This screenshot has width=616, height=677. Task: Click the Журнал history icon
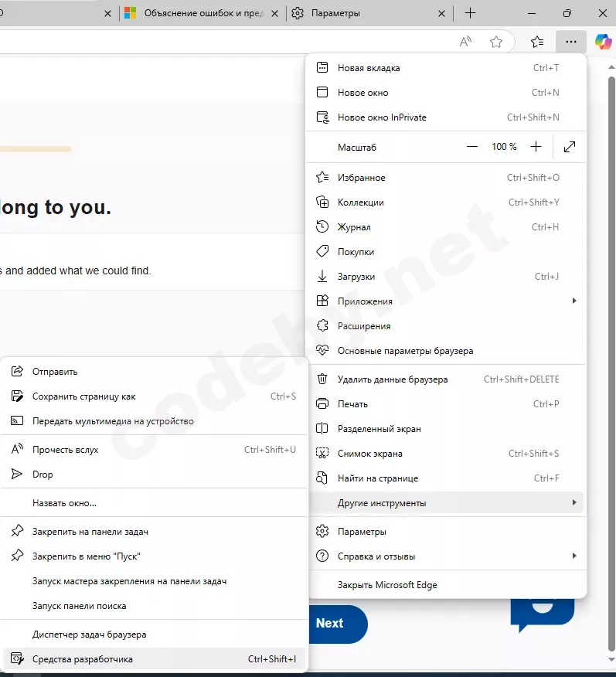click(x=322, y=226)
